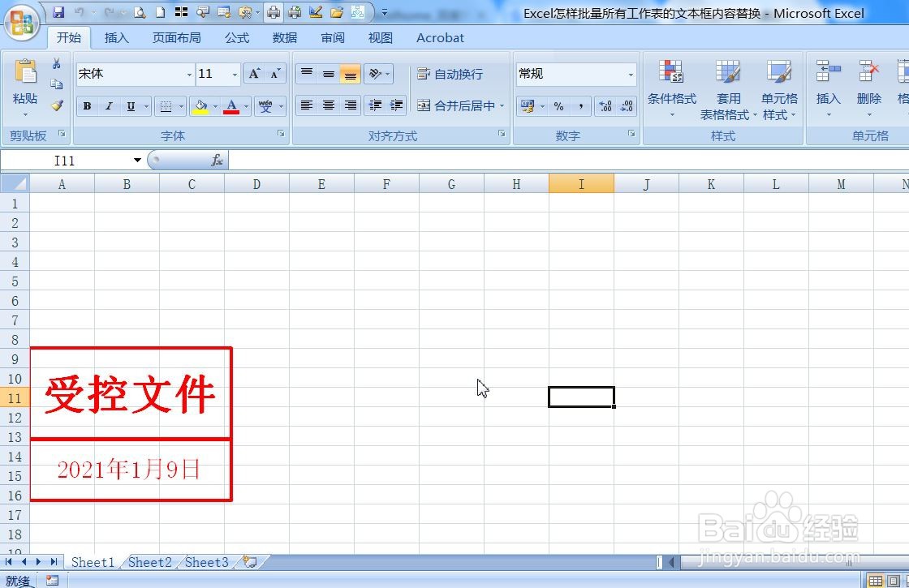Open 页面布局 ribbon tab
Screen dimensions: 909x588
tap(176, 37)
